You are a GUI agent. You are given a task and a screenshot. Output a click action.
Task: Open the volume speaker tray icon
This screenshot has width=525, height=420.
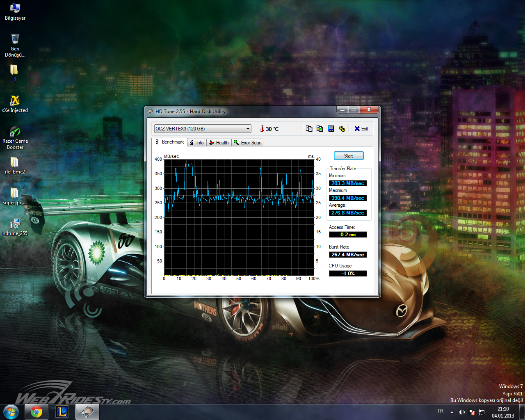click(462, 412)
